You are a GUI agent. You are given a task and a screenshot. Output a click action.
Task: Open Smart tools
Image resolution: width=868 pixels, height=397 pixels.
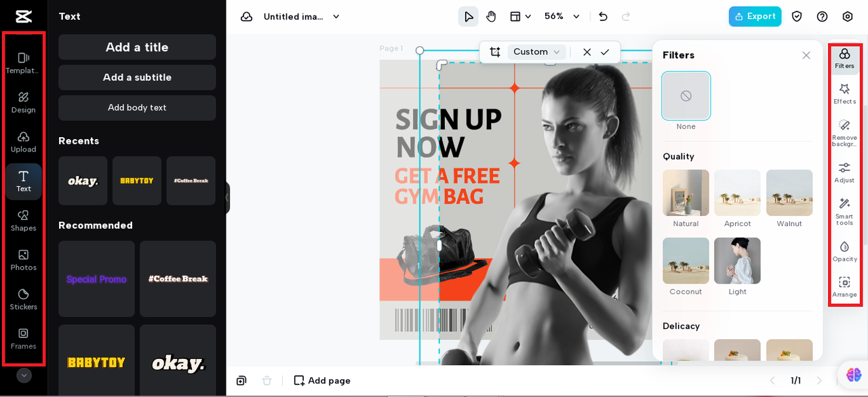[x=844, y=210]
